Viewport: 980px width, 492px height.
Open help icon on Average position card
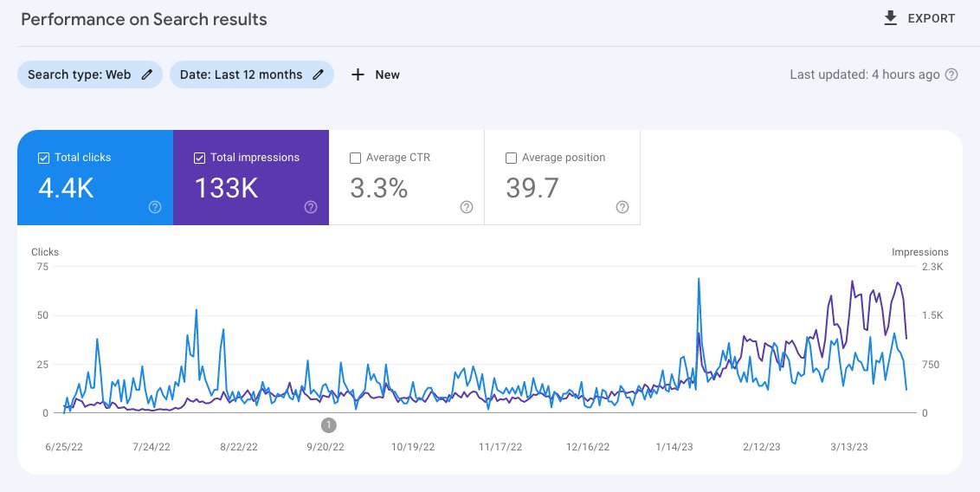(x=622, y=207)
